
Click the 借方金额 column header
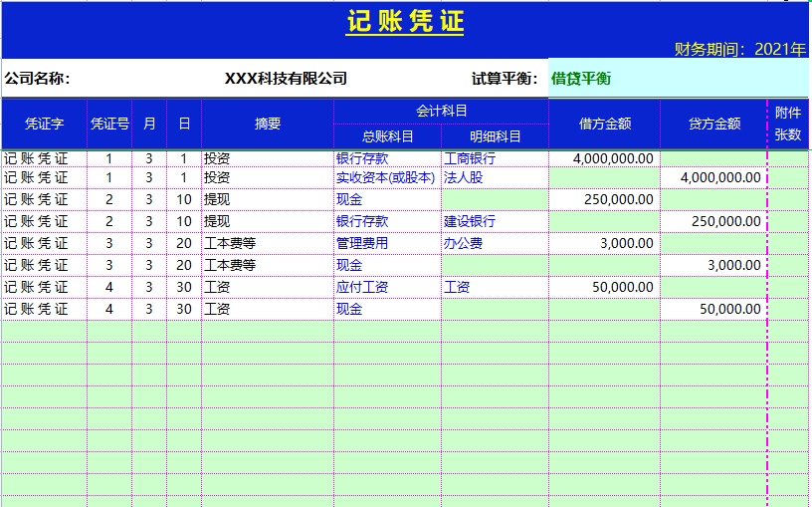tap(605, 124)
